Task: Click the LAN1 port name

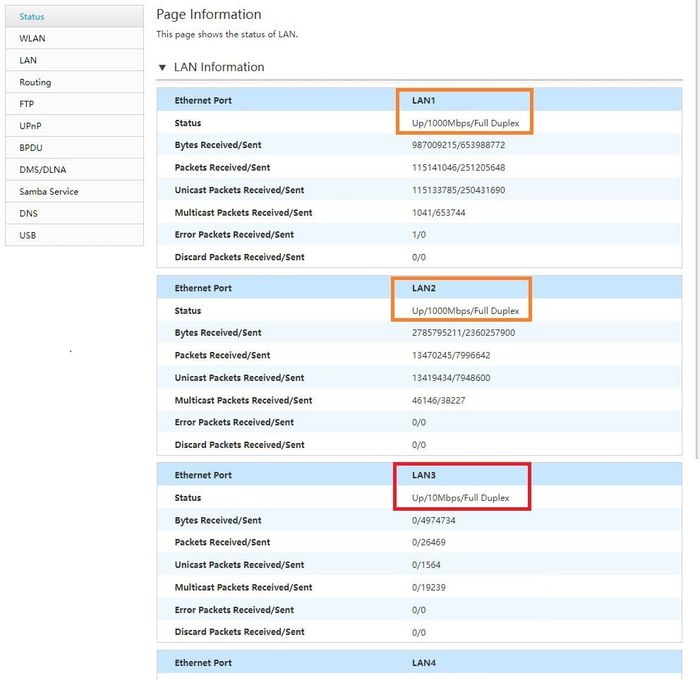Action: click(x=423, y=100)
